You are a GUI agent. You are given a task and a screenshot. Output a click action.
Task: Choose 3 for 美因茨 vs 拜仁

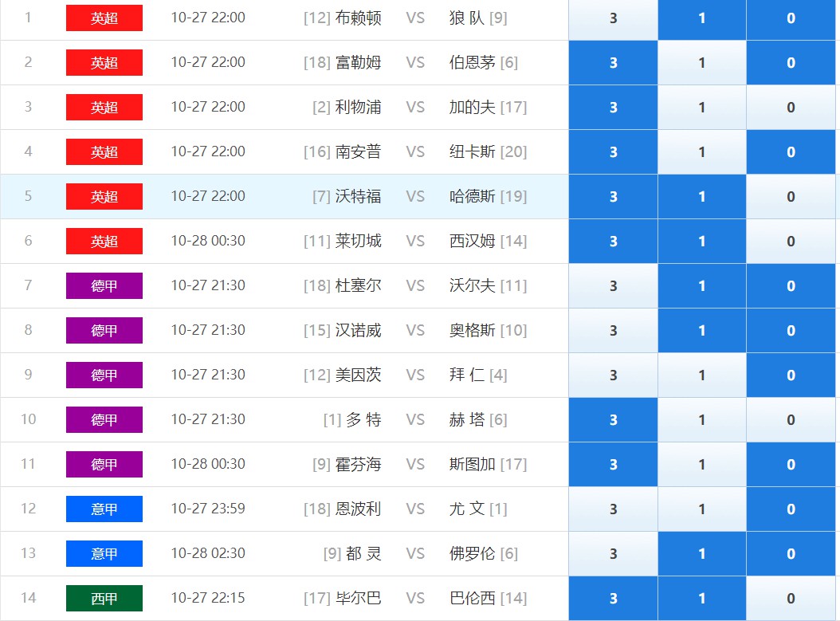point(613,375)
